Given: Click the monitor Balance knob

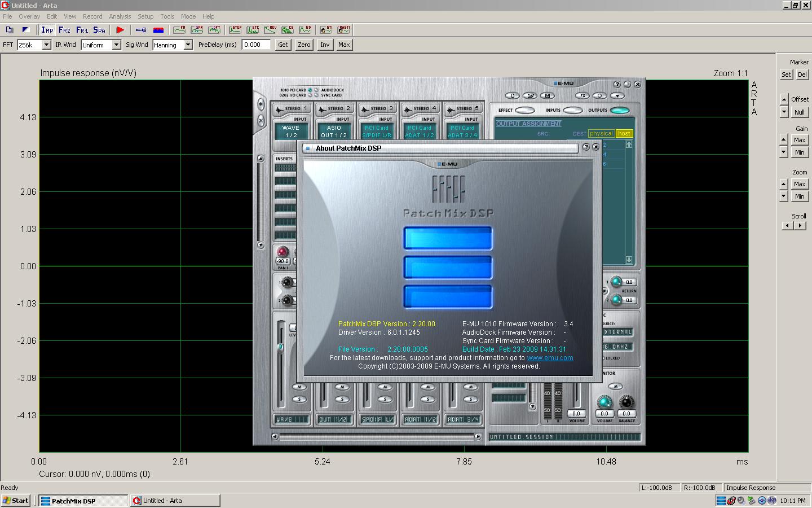Looking at the screenshot, I should [626, 402].
